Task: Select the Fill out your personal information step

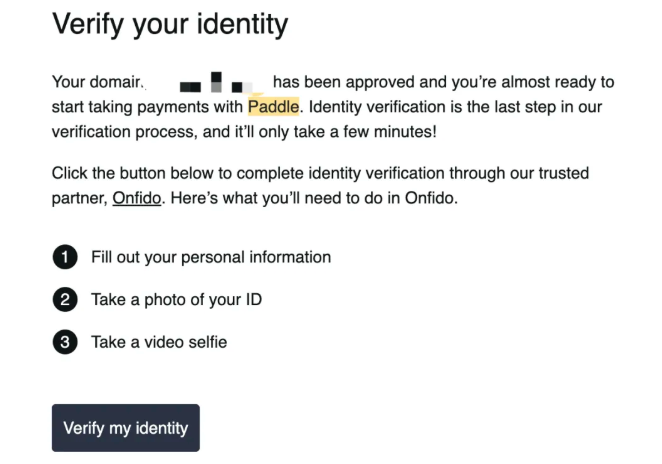Action: pos(211,257)
